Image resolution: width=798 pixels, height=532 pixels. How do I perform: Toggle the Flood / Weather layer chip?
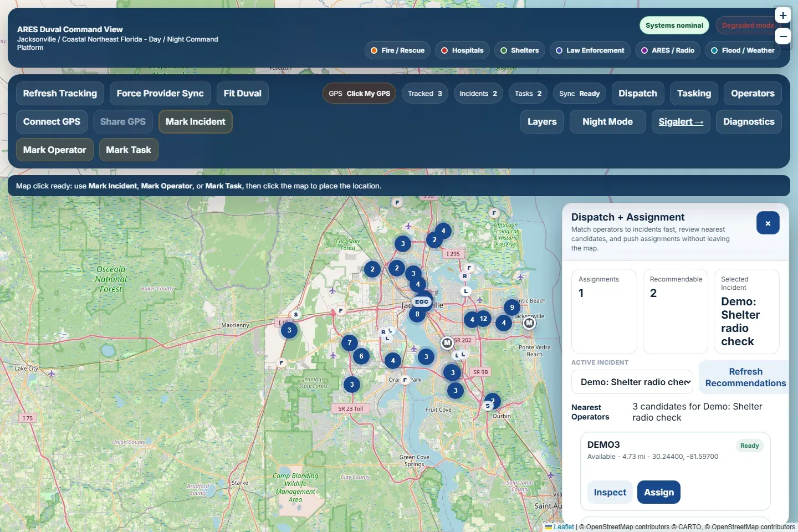(743, 50)
